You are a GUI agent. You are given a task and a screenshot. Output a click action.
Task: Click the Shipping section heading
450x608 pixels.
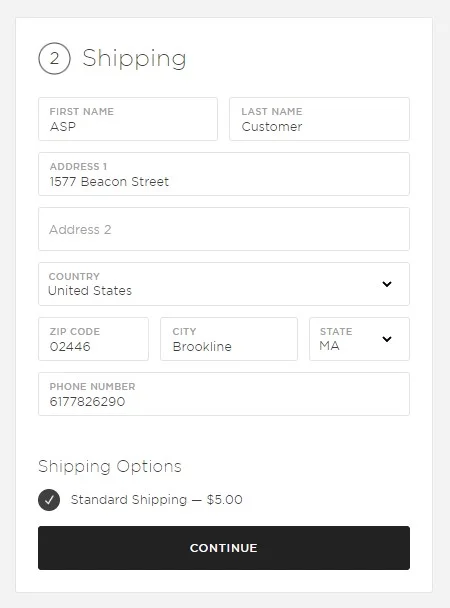click(134, 59)
